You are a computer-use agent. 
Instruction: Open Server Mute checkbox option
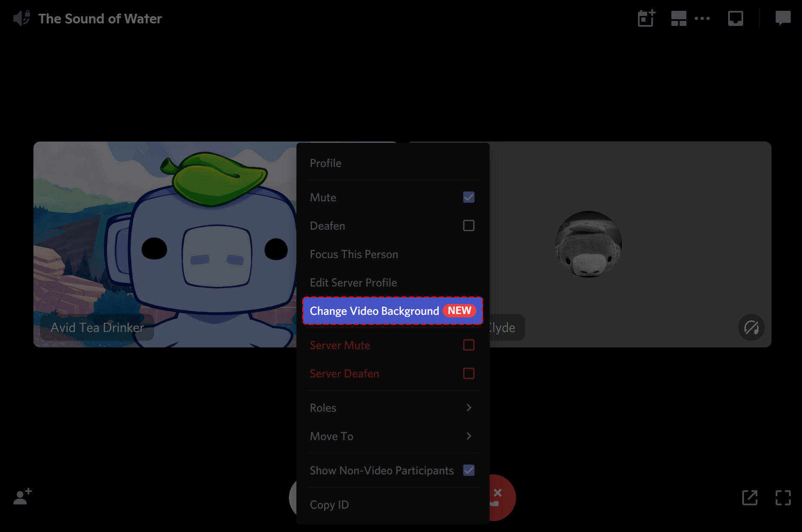click(469, 345)
